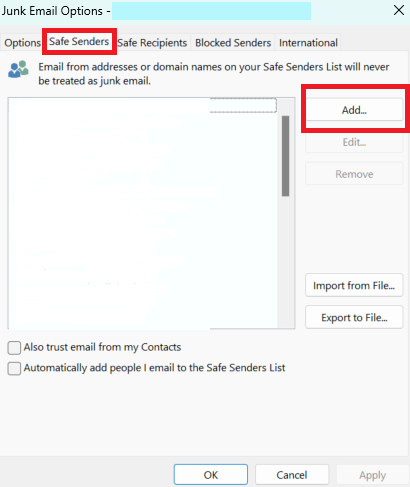Open the International tab
Image resolution: width=410 pixels, height=487 pixels.
tap(308, 43)
